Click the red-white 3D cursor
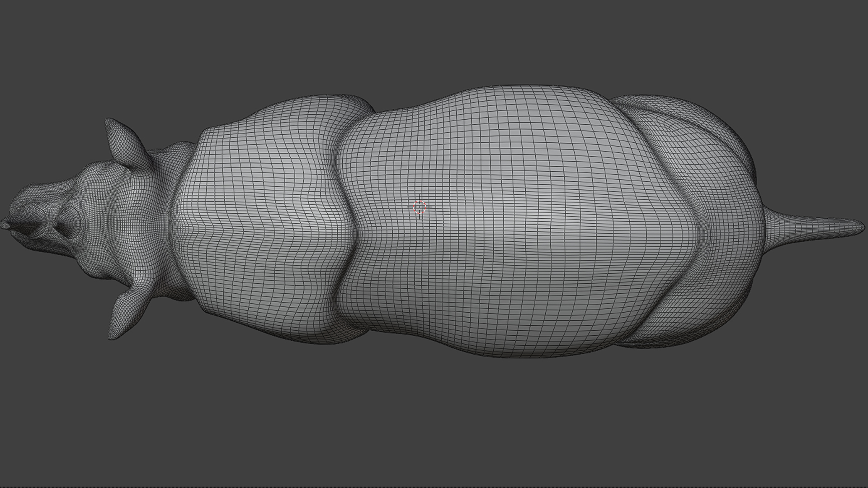 coord(420,207)
